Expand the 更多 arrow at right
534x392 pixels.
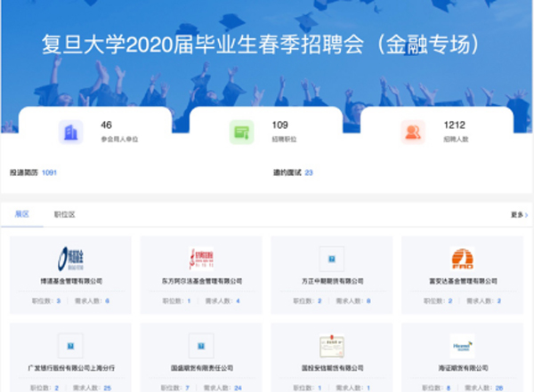(x=519, y=214)
